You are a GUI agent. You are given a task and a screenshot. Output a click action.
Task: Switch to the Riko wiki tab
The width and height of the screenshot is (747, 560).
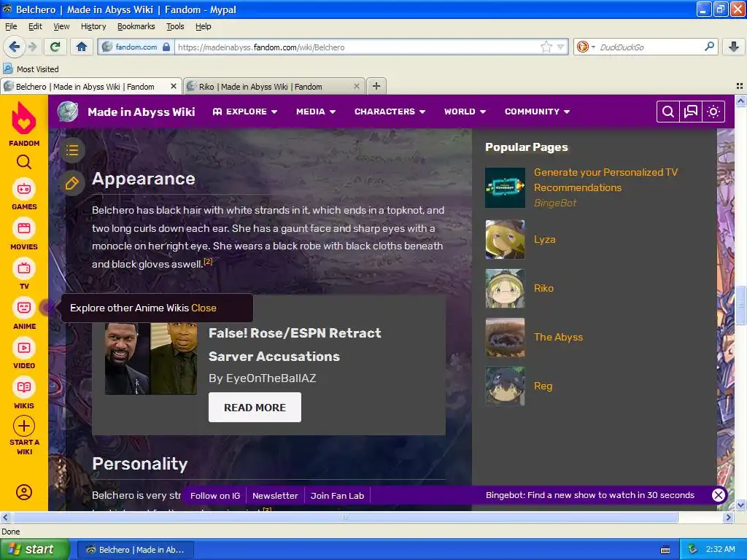point(274,86)
